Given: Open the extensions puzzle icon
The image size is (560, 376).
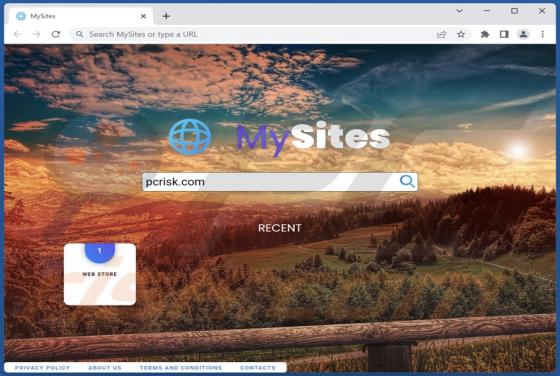Looking at the screenshot, I should [x=485, y=34].
